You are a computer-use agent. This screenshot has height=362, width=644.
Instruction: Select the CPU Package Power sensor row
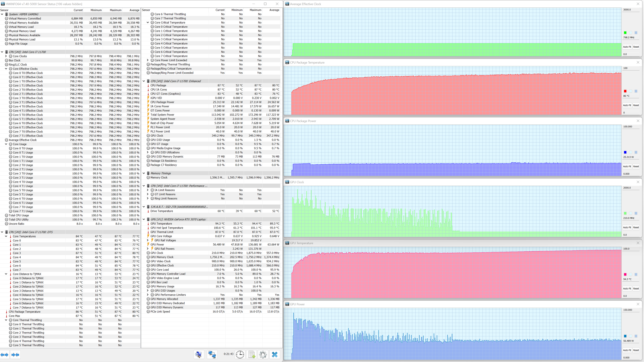tap(162, 102)
